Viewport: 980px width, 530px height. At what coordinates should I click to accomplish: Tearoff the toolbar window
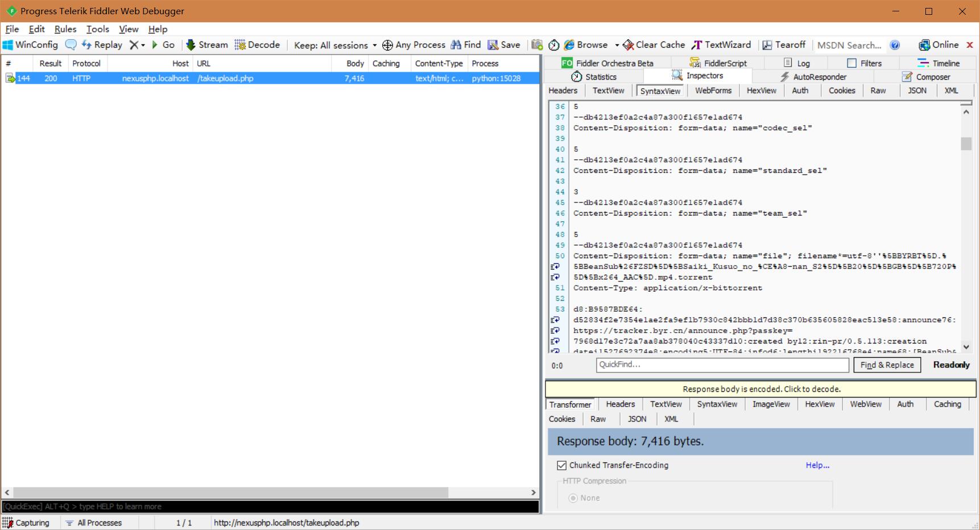(x=784, y=45)
